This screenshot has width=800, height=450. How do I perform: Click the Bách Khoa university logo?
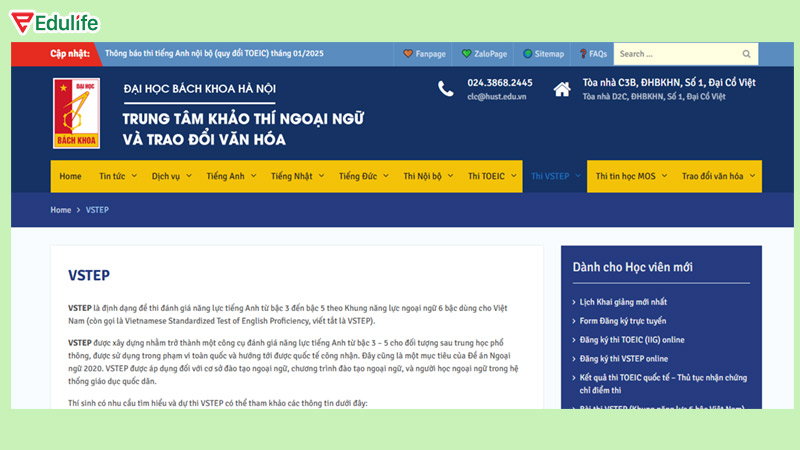77,113
